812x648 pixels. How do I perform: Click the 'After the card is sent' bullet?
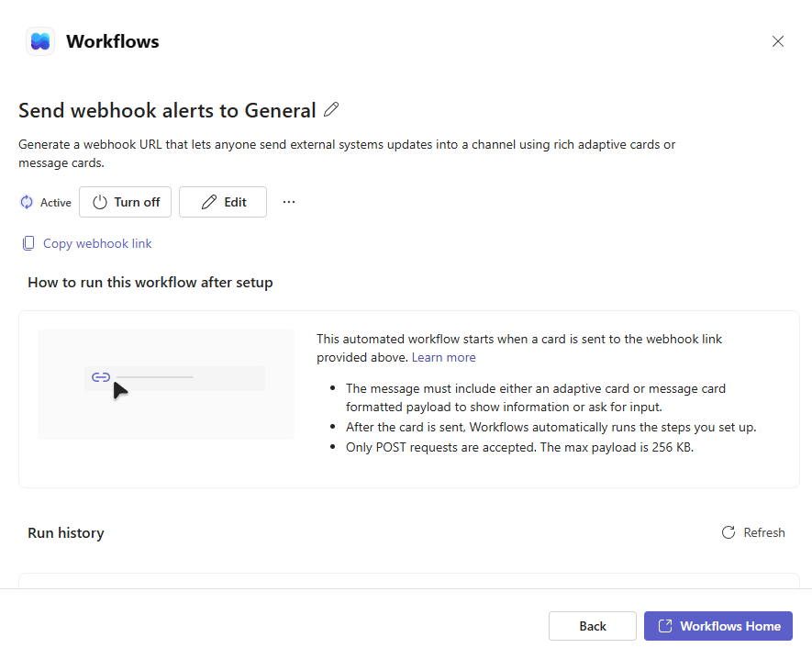(551, 428)
